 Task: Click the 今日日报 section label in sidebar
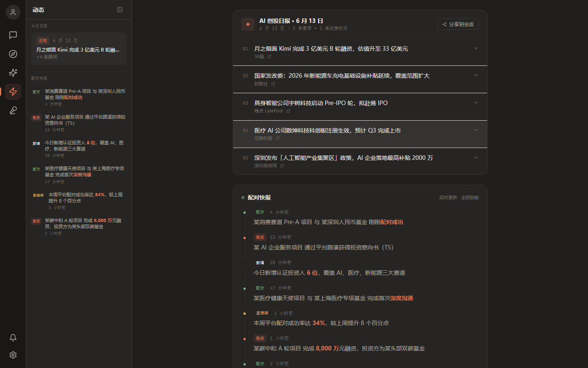(x=39, y=26)
